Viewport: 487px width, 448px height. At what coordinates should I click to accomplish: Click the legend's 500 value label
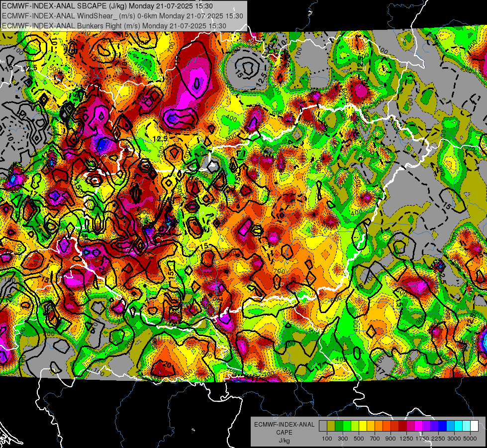[359, 439]
